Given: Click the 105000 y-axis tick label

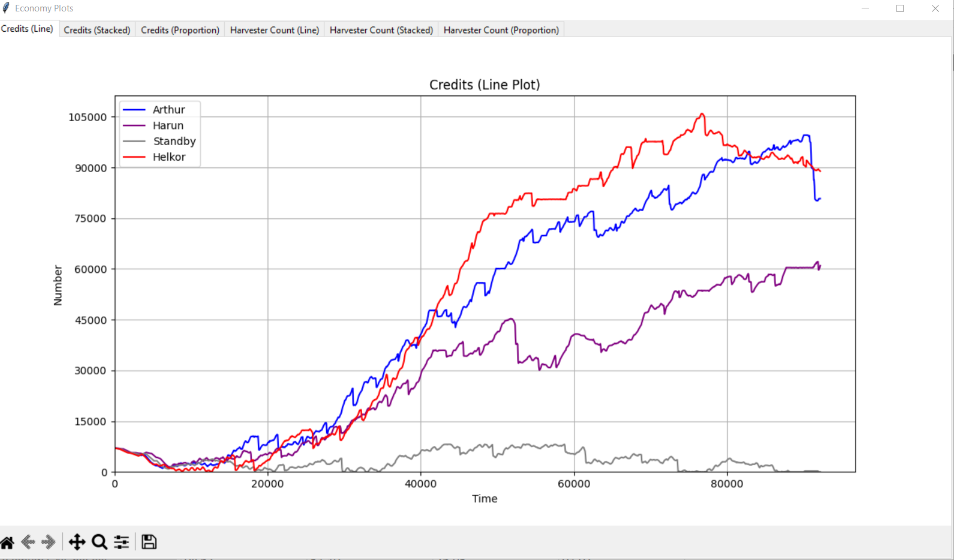Looking at the screenshot, I should point(88,117).
